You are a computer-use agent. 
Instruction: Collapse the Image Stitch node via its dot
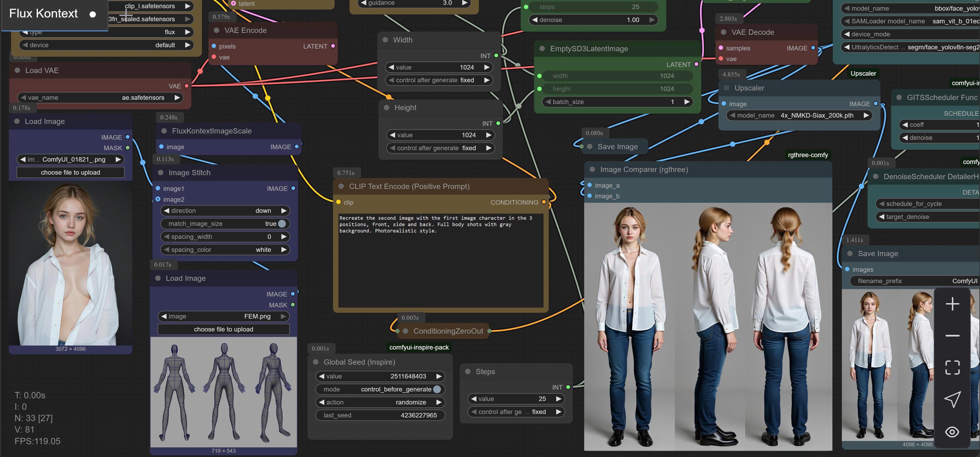coord(160,173)
